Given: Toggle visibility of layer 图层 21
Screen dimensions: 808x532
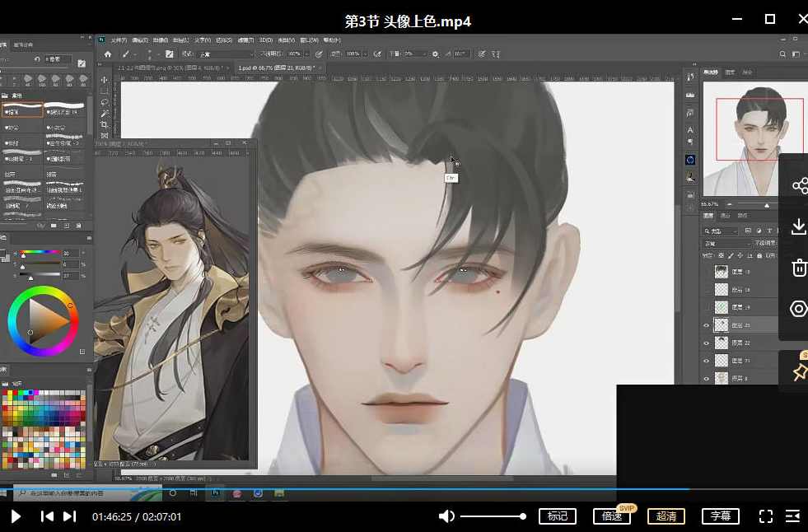Looking at the screenshot, I should [x=708, y=361].
